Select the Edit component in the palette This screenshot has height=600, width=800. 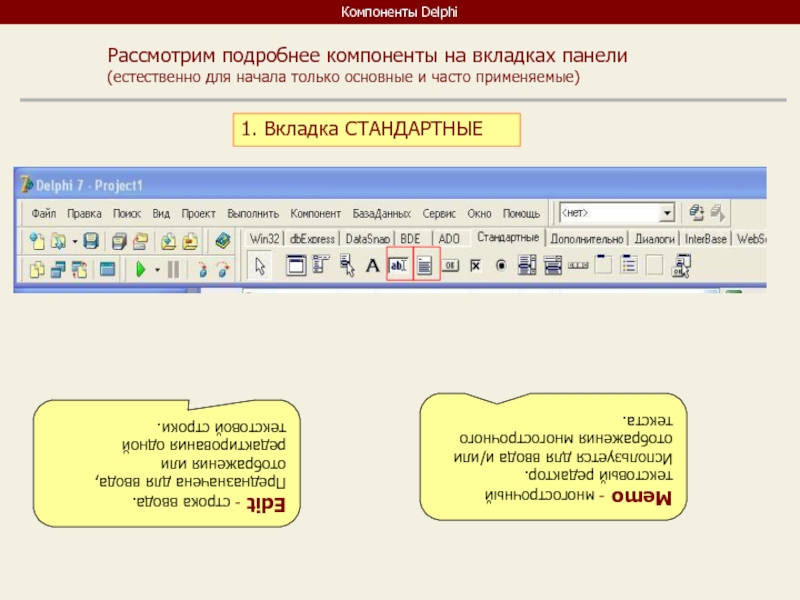tap(399, 265)
